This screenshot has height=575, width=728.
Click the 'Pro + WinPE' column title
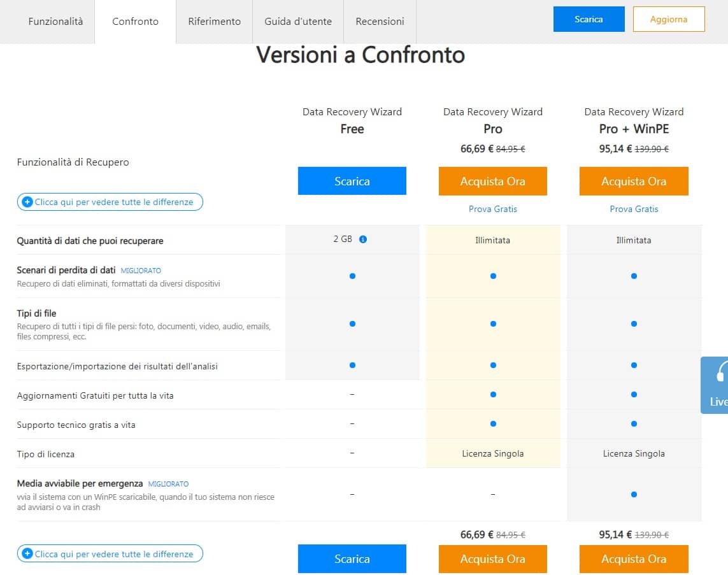point(634,129)
